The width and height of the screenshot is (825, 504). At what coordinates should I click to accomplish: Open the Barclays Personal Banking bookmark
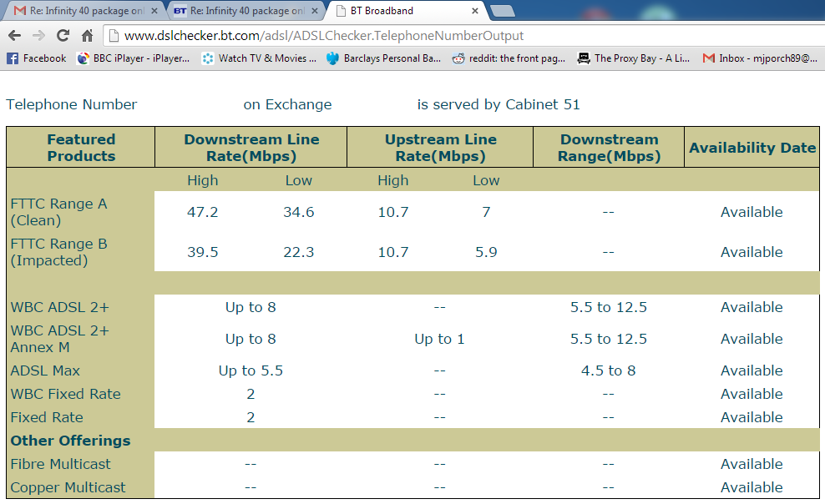[383, 58]
